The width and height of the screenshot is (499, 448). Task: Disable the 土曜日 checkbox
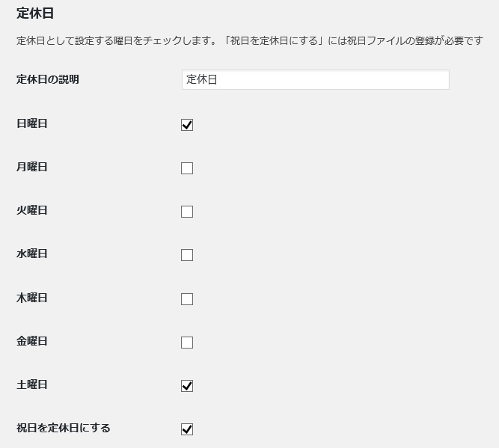point(187,386)
